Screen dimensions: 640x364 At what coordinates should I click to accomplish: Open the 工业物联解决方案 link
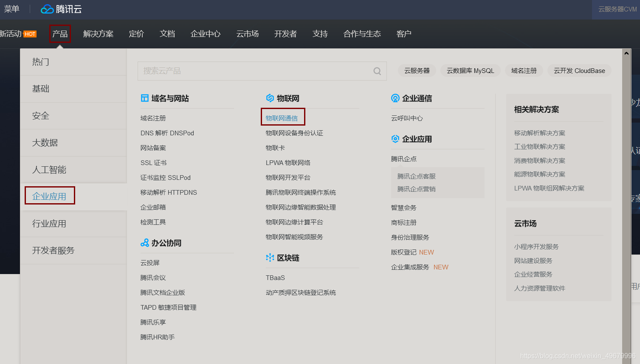point(540,146)
